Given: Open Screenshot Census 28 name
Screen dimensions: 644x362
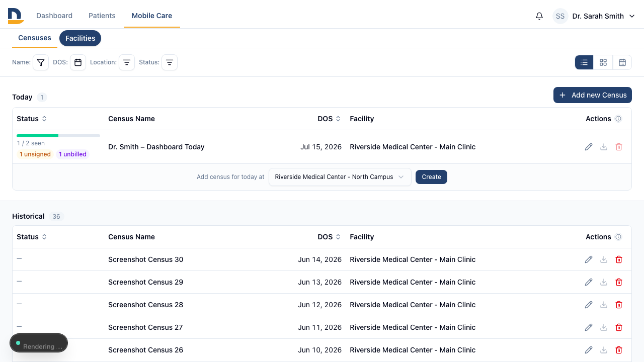Looking at the screenshot, I should pyautogui.click(x=146, y=305).
